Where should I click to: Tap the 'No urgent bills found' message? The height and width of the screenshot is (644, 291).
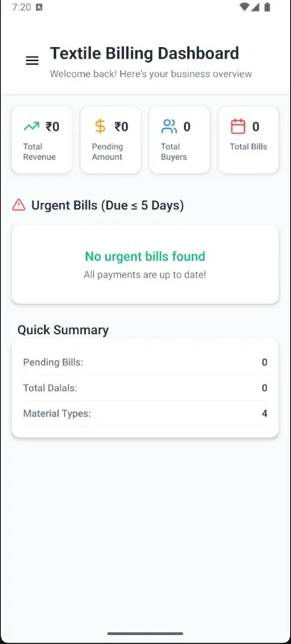tap(145, 256)
